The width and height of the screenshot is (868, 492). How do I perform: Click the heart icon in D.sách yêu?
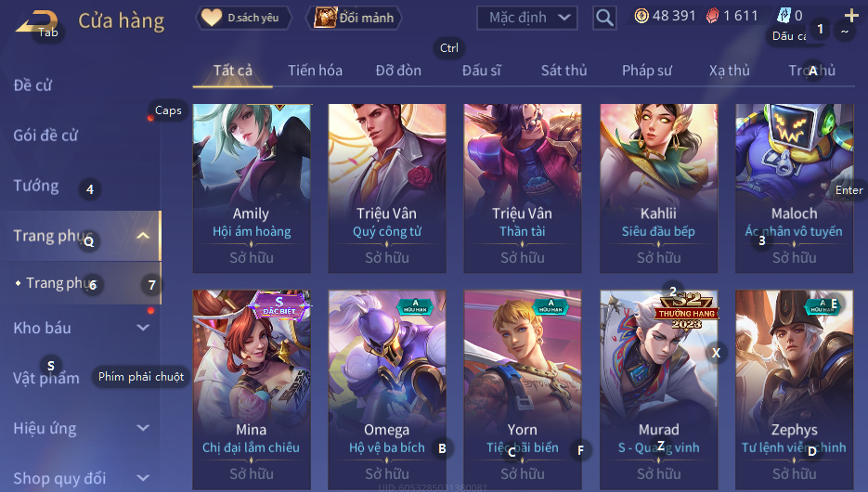[211, 17]
